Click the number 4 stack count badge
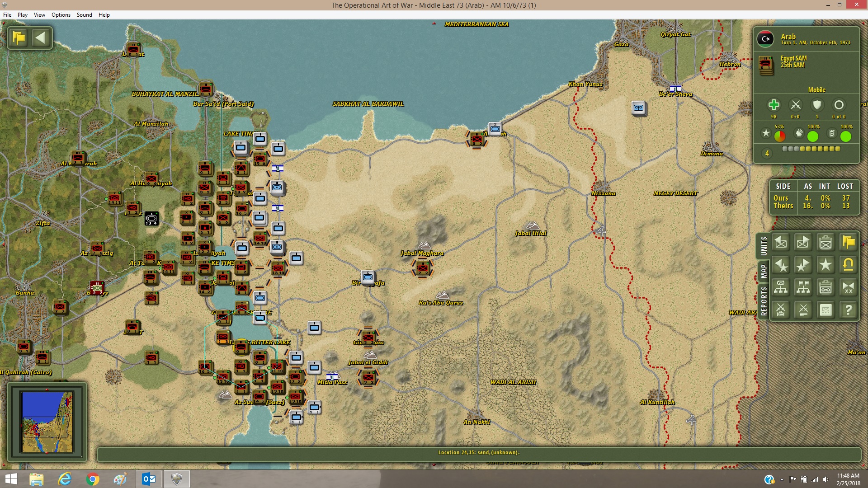 tap(767, 154)
